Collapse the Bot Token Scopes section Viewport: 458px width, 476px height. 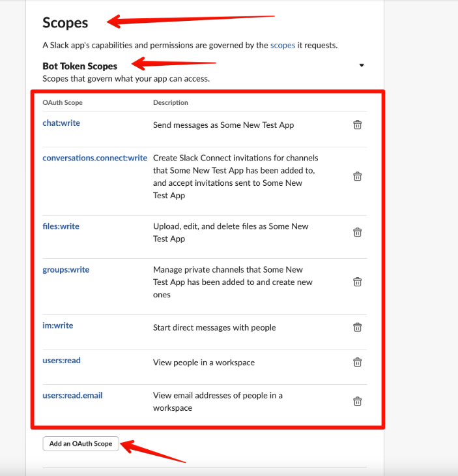(x=362, y=65)
